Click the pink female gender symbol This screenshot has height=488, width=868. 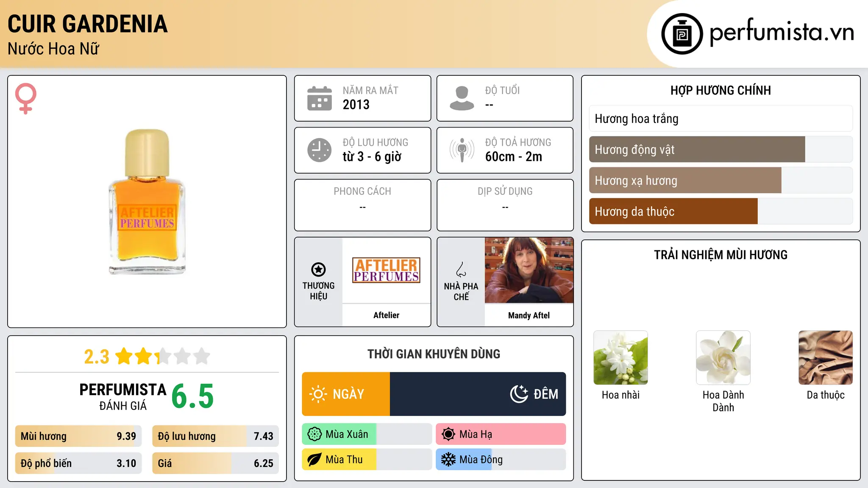(26, 98)
